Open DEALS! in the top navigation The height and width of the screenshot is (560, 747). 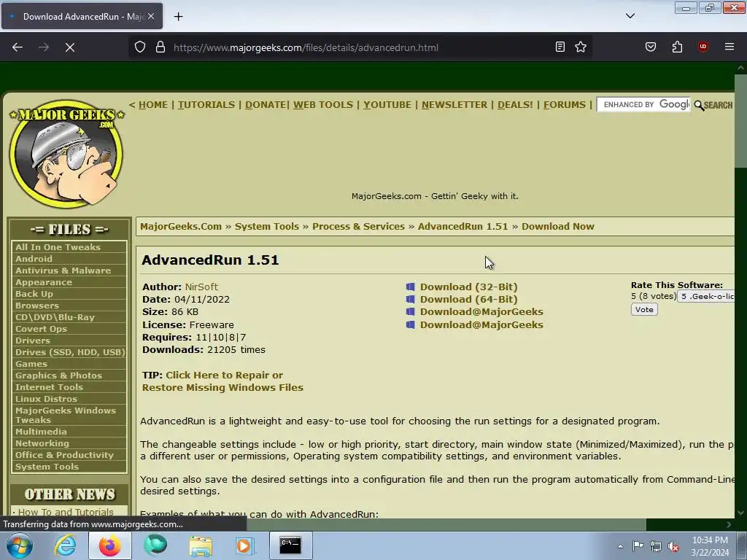pos(516,105)
